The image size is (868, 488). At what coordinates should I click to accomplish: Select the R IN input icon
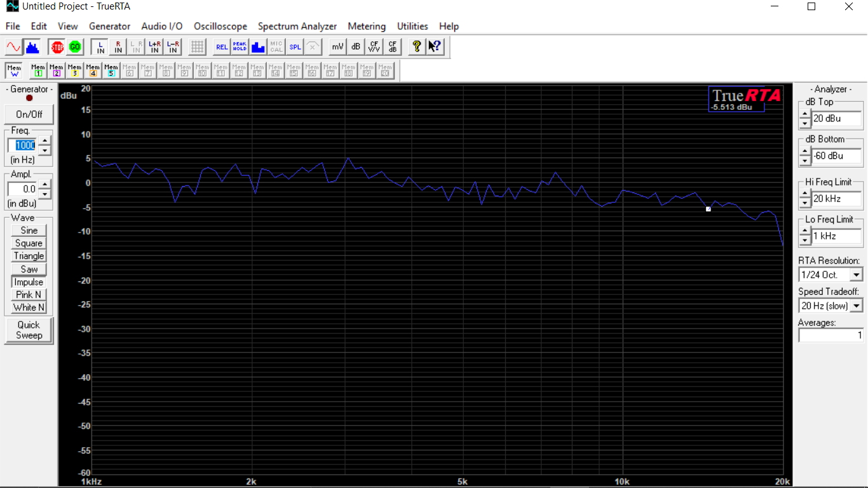[118, 47]
